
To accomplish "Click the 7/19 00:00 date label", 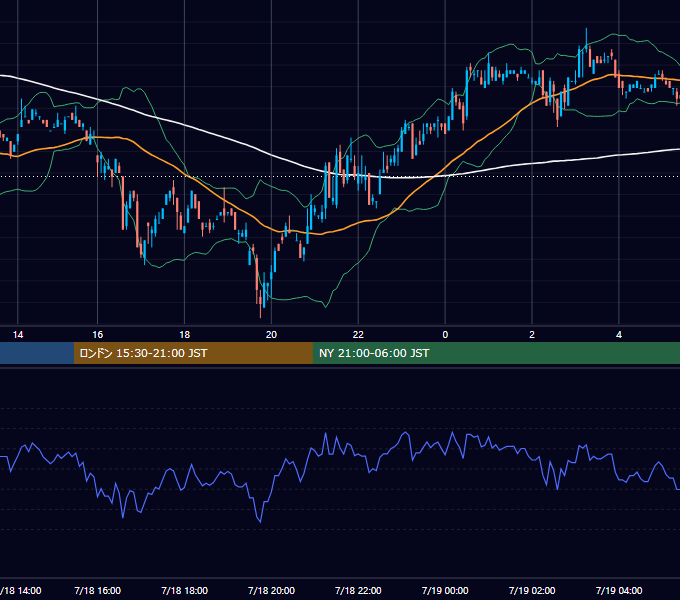I will [x=445, y=590].
